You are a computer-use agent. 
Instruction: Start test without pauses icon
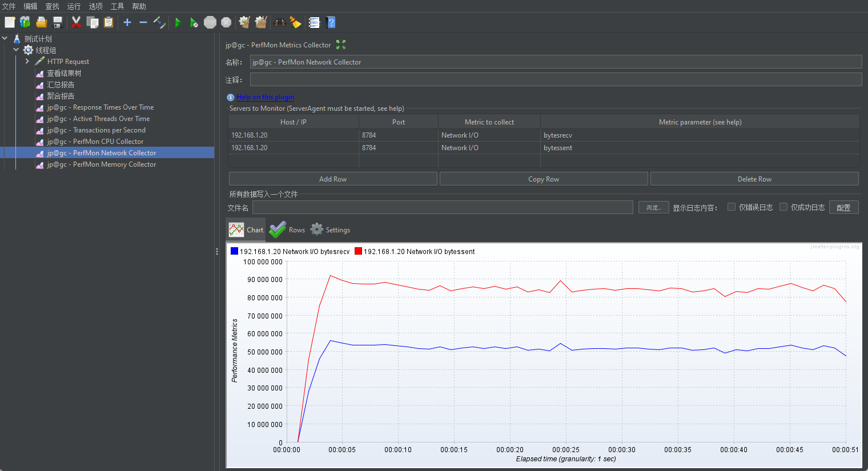point(194,22)
